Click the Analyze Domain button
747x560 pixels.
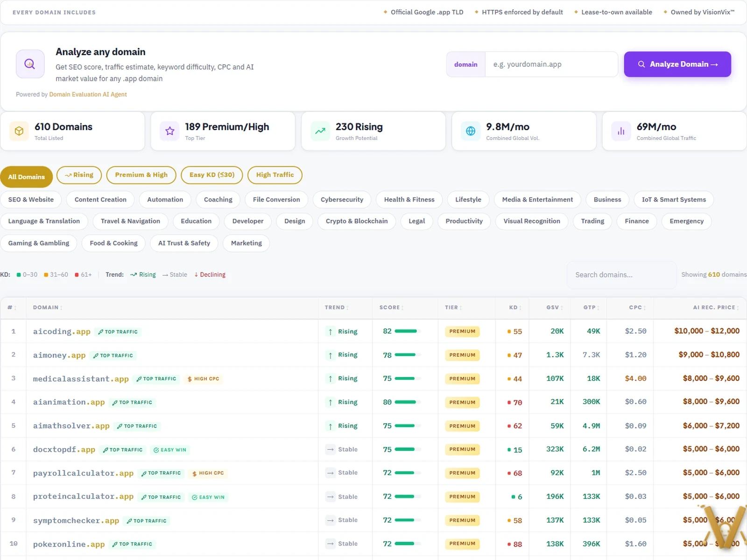[677, 64]
